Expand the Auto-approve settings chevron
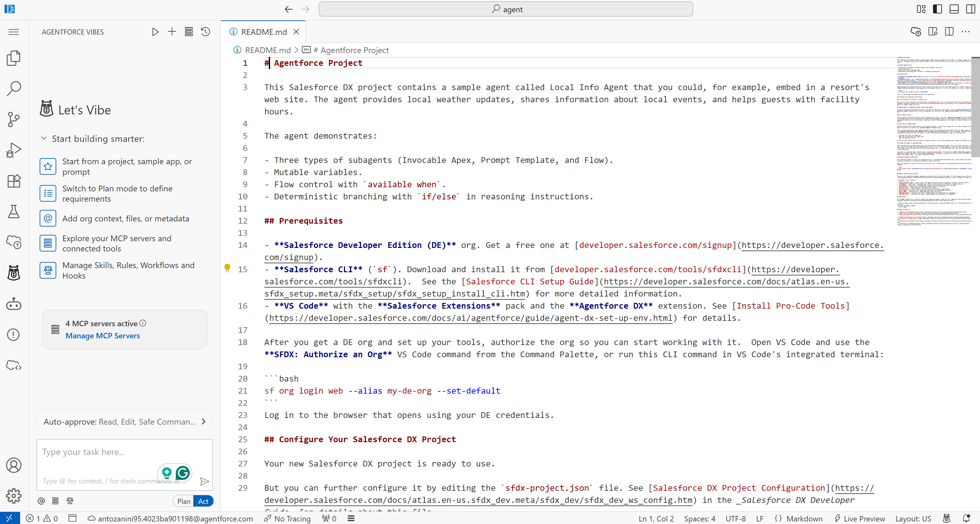The width and height of the screenshot is (980, 524). click(x=204, y=421)
